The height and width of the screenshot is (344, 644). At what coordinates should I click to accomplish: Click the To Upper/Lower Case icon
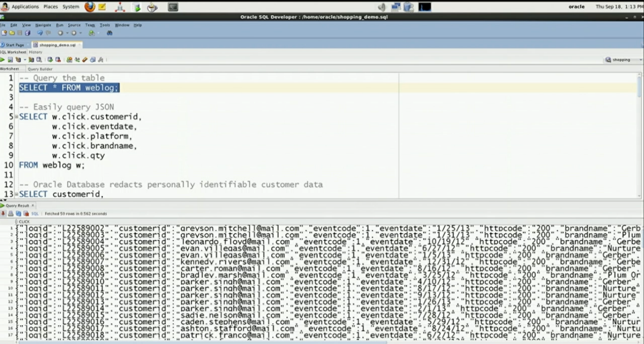pyautogui.click(x=77, y=59)
